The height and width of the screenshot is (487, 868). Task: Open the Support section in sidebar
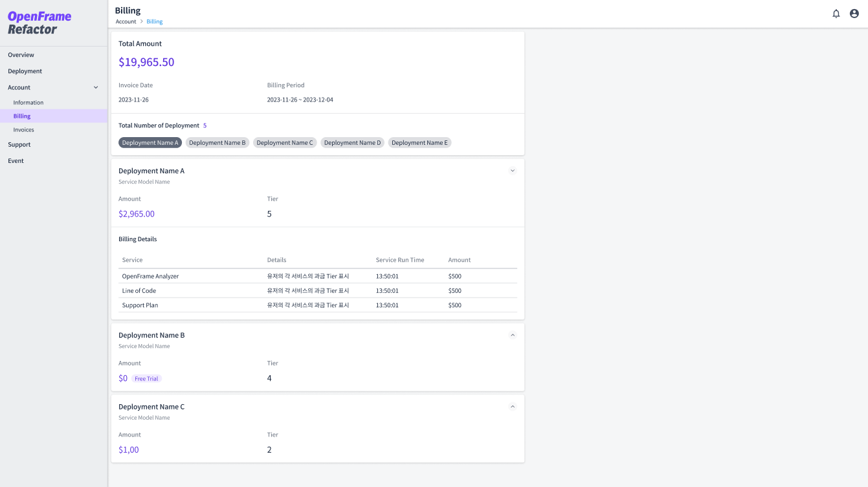click(19, 144)
